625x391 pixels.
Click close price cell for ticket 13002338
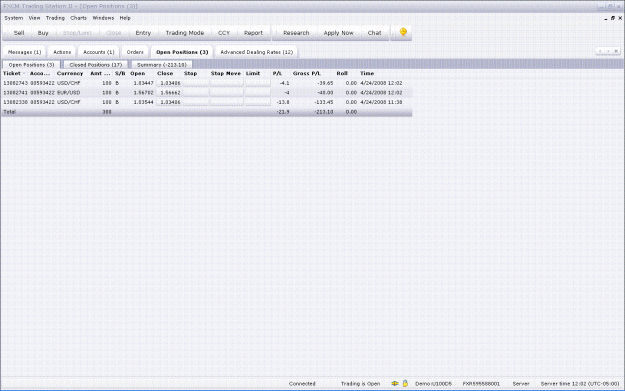[x=169, y=102]
